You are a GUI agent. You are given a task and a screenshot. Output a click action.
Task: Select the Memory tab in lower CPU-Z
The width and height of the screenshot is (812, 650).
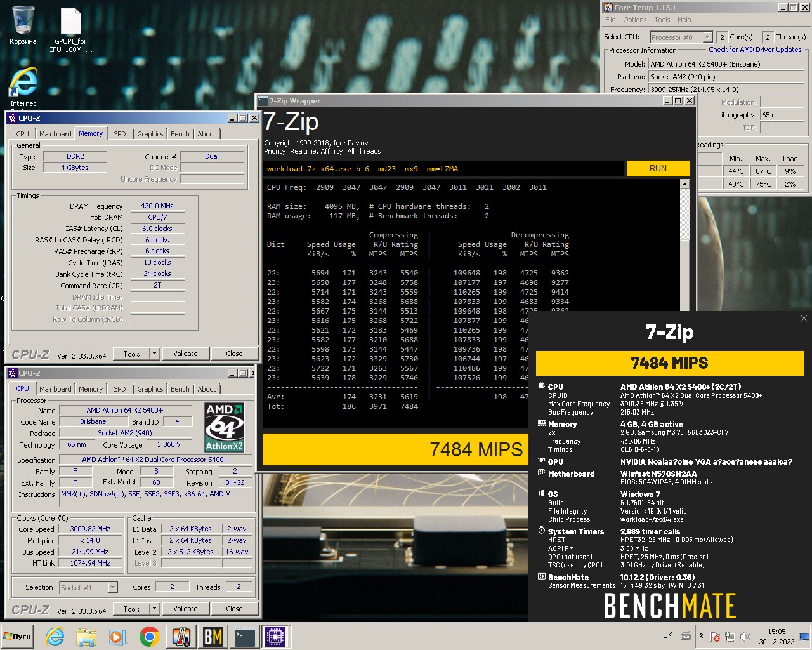click(x=91, y=389)
